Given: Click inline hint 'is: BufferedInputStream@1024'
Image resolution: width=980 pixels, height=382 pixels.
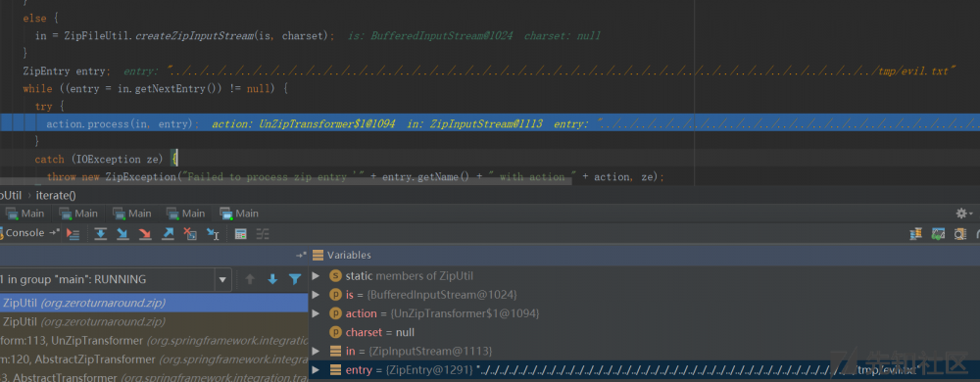Looking at the screenshot, I should click(x=430, y=36).
